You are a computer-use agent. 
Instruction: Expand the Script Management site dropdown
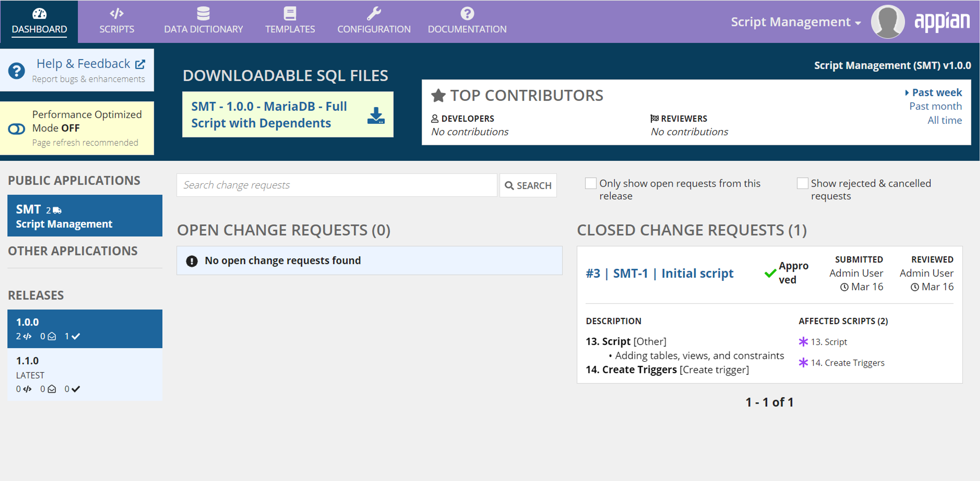point(796,22)
